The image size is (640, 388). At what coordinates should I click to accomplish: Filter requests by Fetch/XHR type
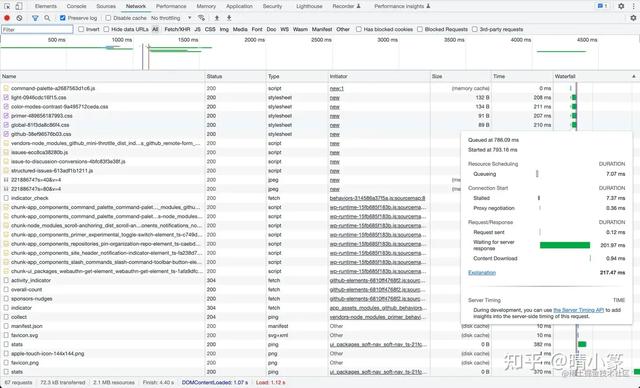pos(177,29)
